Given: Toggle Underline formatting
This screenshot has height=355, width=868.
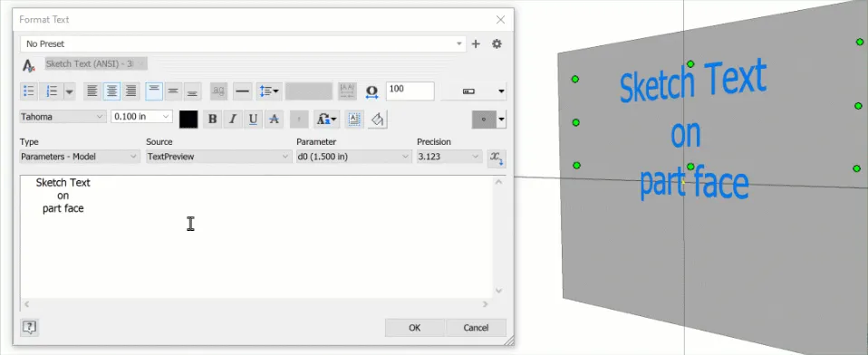Looking at the screenshot, I should click(253, 119).
